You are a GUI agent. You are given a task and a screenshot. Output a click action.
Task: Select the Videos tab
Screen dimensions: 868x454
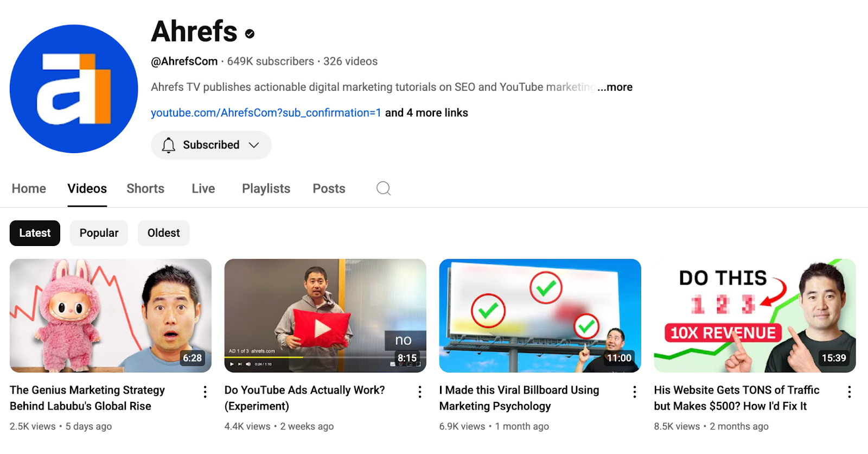pyautogui.click(x=87, y=188)
